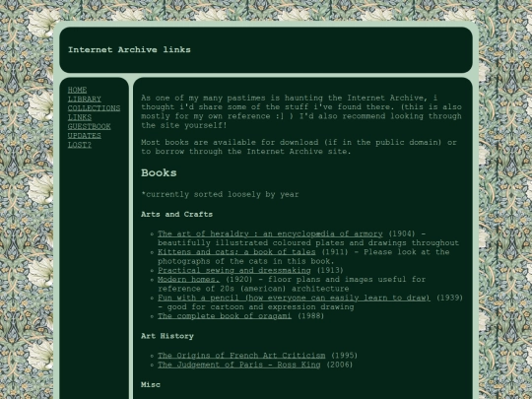Click the '*currently sorted loosely by year' note

point(220,194)
